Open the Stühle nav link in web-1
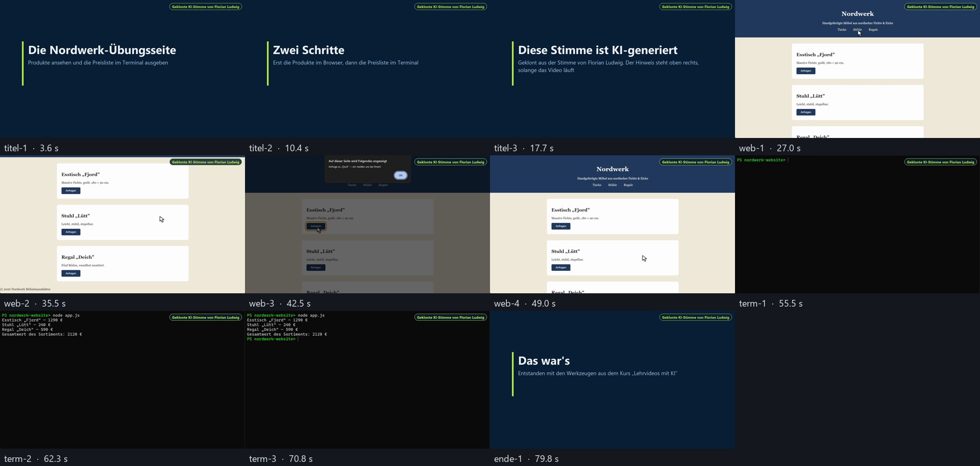The height and width of the screenshot is (466, 980). coord(857,30)
